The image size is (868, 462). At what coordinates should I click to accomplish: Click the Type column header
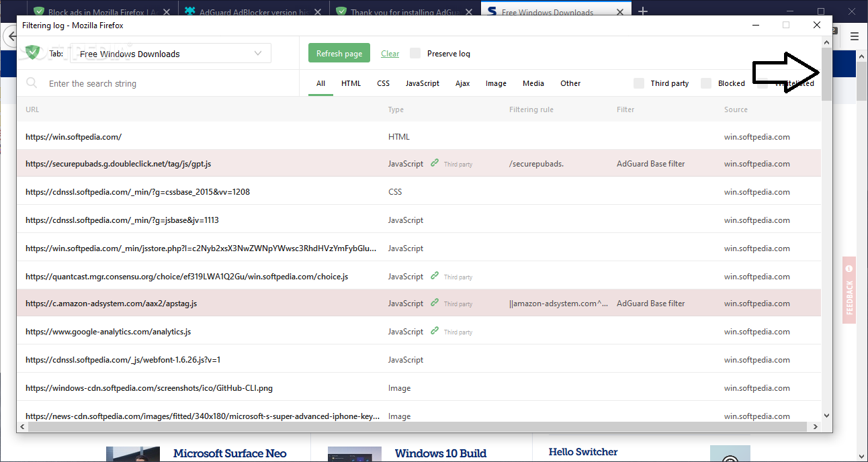point(396,109)
